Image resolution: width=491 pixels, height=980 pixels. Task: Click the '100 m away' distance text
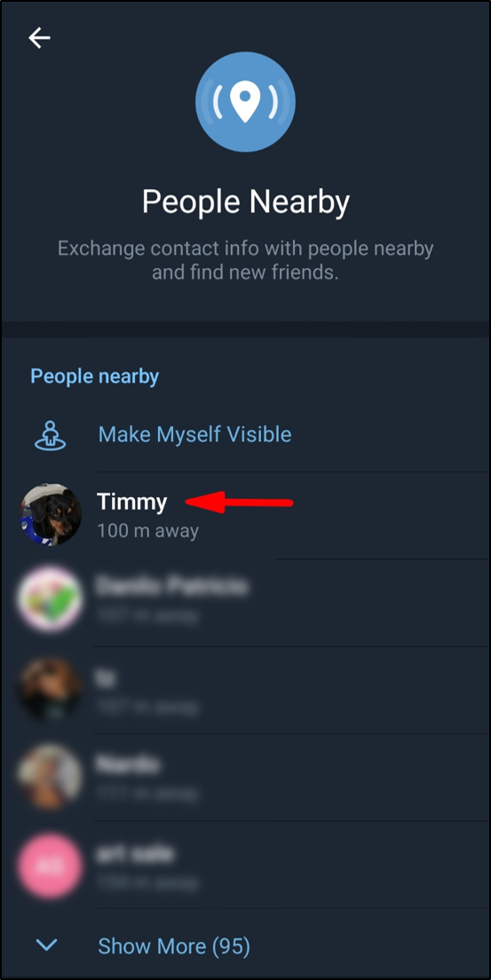coord(147,531)
